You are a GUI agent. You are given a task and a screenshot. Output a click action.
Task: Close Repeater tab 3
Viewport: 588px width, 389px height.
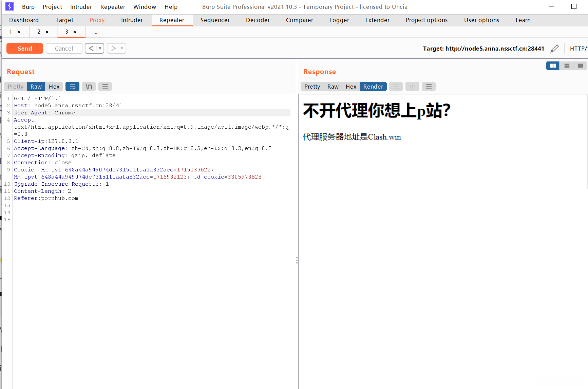pos(75,32)
